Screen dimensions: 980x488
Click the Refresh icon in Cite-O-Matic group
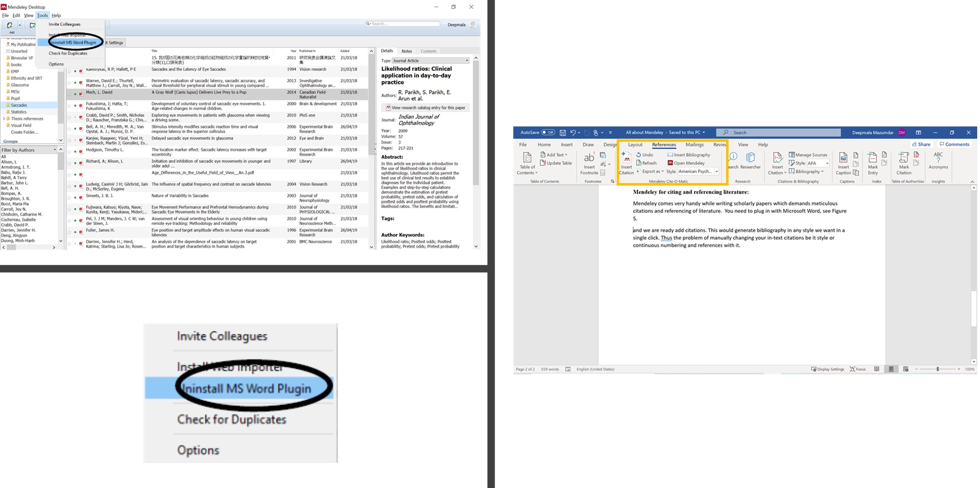point(639,163)
